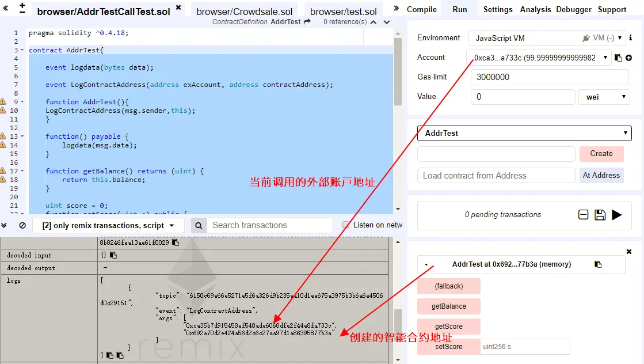Click the terminal scroll-down arrow
This screenshot has height=364, width=644.
[x=398, y=360]
